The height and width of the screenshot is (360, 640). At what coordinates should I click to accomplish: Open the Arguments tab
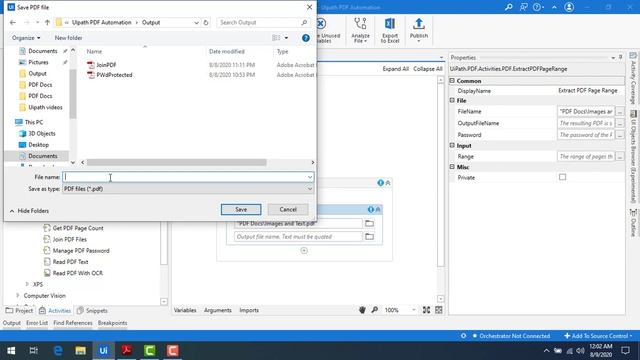[x=218, y=310]
